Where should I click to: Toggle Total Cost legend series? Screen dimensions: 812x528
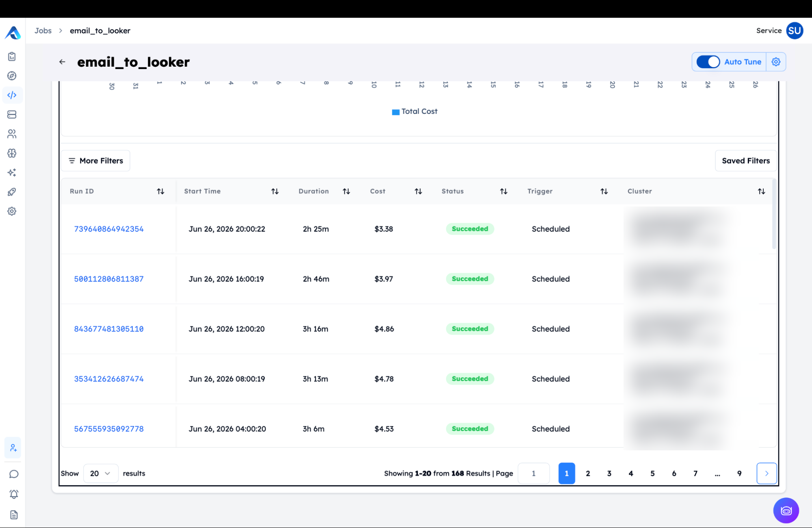point(415,111)
